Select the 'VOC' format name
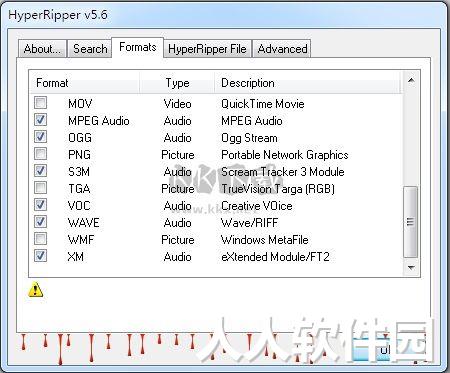Image resolution: width=450 pixels, height=373 pixels. click(79, 206)
